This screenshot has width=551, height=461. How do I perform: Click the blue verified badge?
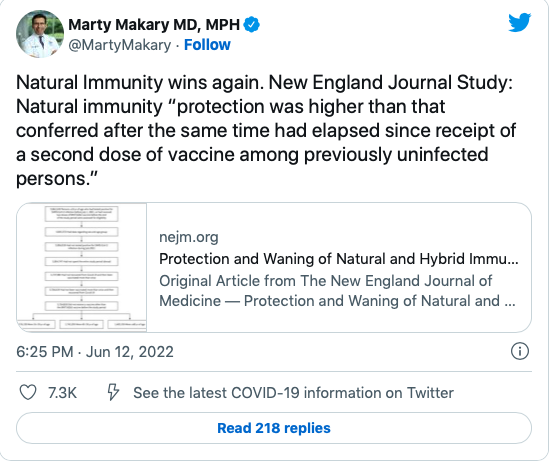coord(252,25)
